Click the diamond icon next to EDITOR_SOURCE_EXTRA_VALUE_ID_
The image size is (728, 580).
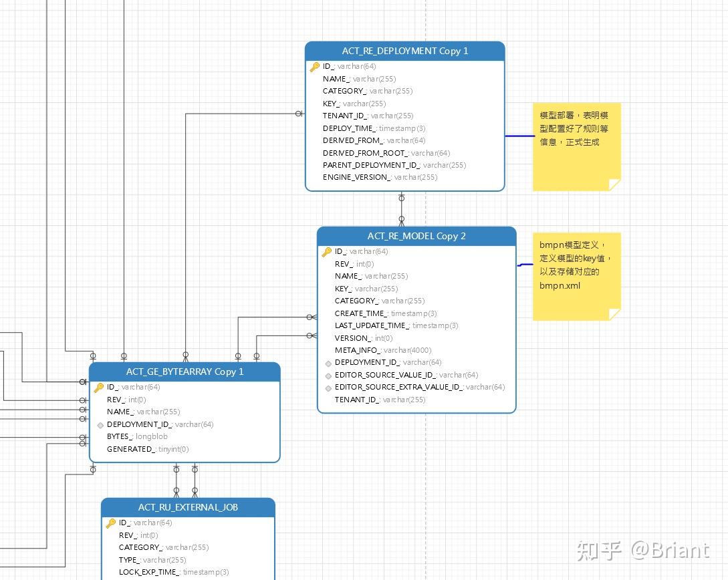tap(328, 388)
